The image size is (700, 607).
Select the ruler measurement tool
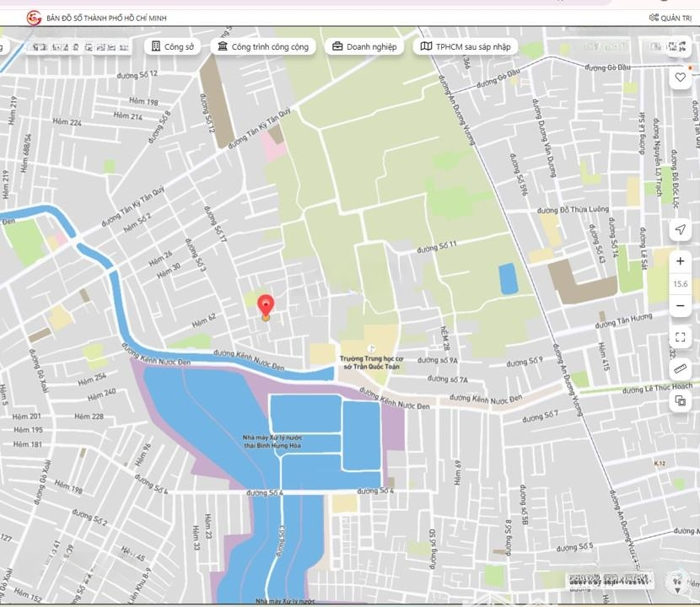click(x=680, y=368)
